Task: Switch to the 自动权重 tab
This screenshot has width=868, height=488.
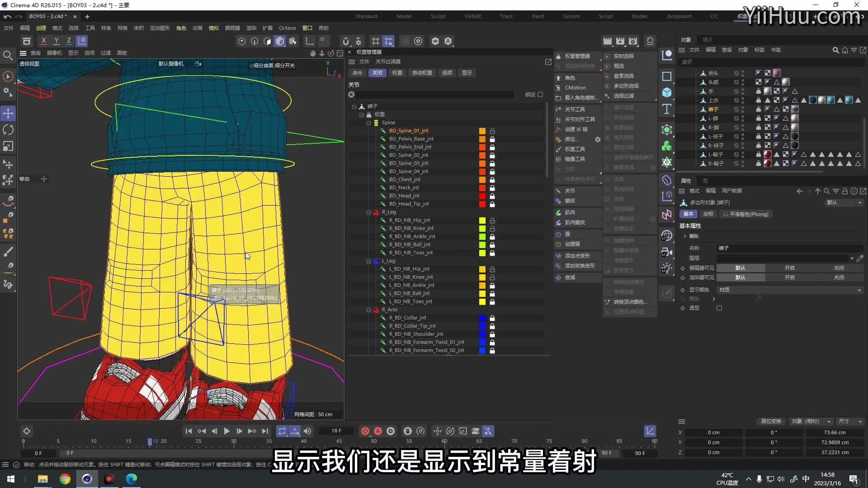Action: (x=422, y=73)
